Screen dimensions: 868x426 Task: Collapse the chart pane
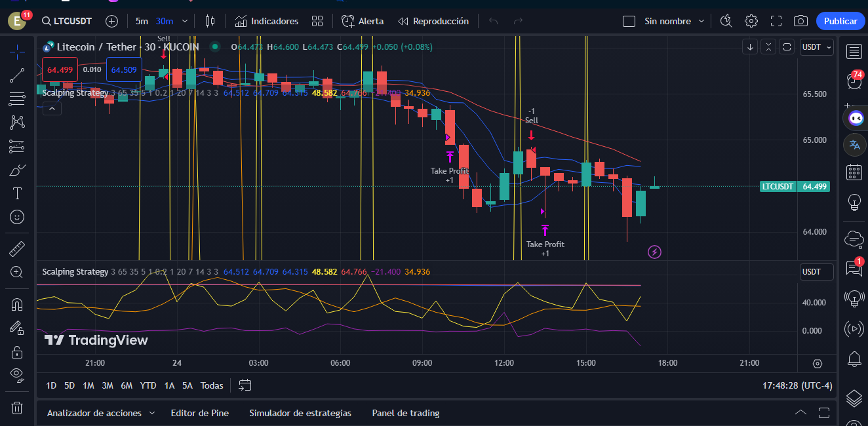pos(768,47)
